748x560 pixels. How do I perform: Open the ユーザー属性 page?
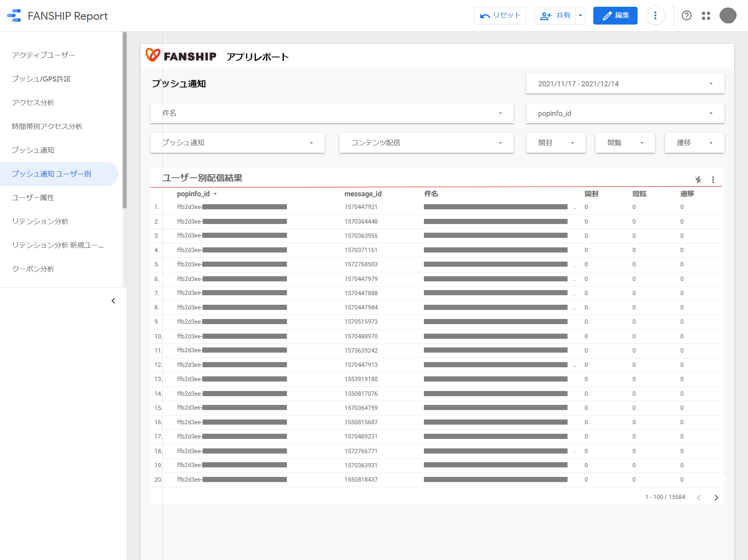[x=59, y=197]
